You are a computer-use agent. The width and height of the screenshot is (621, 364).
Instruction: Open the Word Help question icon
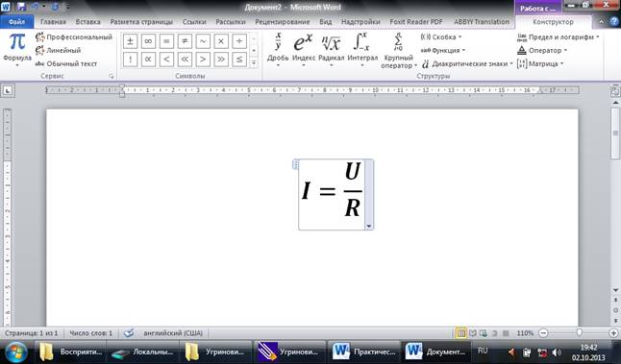(x=613, y=22)
